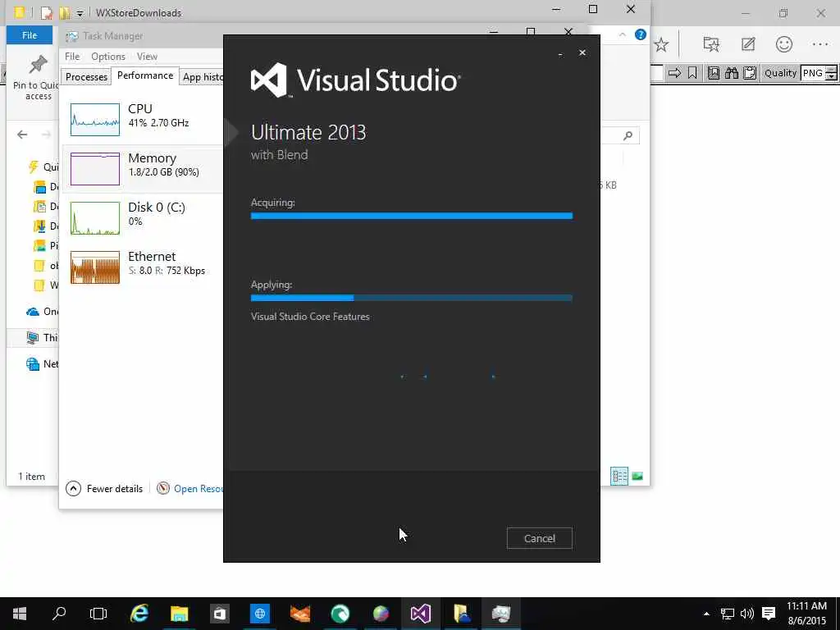This screenshot has width=840, height=630.
Task: Select Disk 0 (C:) in Task Manager
Action: [143, 217]
